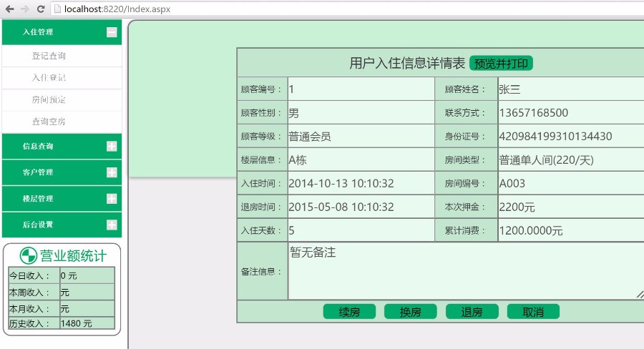The image size is (644, 349).
Task: Click the 取消 cancel button
Action: pyautogui.click(x=533, y=312)
